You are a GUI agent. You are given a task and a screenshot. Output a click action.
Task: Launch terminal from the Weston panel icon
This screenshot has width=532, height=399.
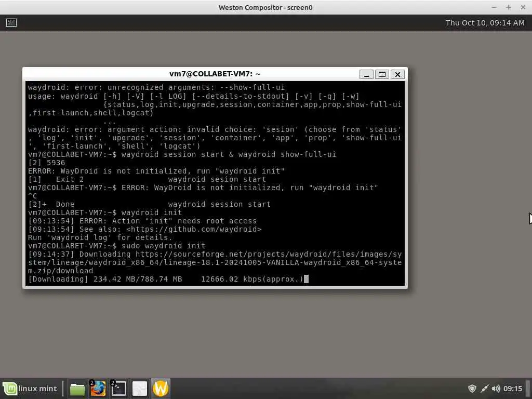tap(11, 22)
